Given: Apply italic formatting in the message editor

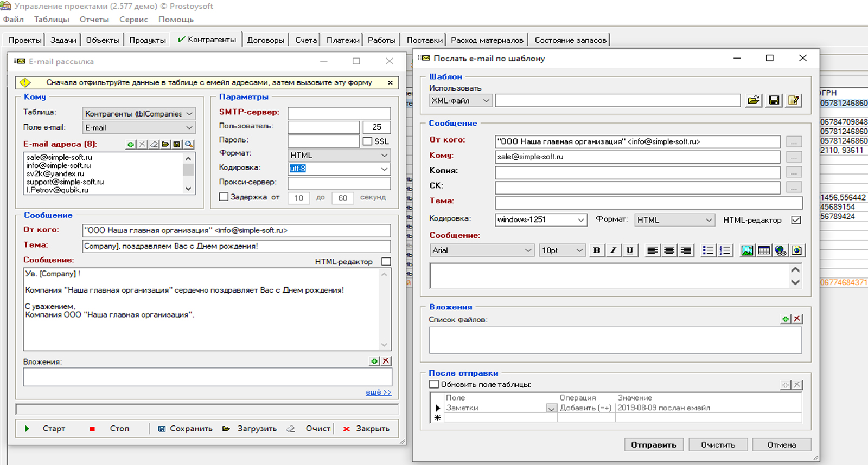Looking at the screenshot, I should click(613, 250).
